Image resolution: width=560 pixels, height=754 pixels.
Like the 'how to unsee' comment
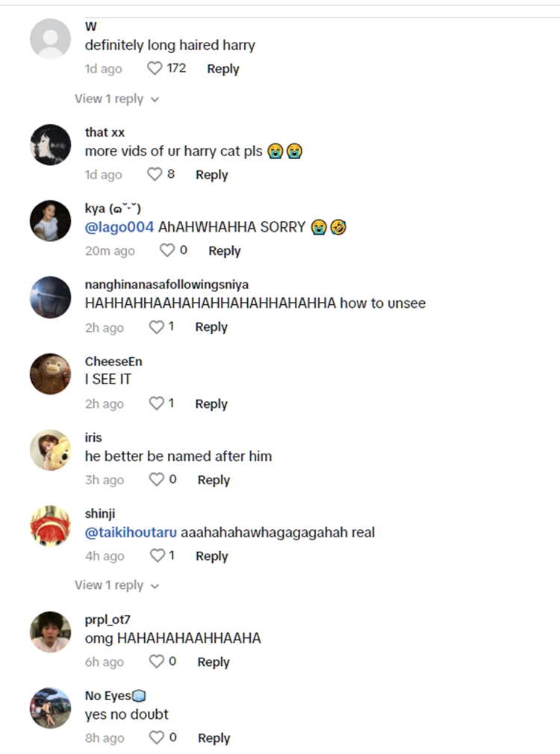point(156,327)
